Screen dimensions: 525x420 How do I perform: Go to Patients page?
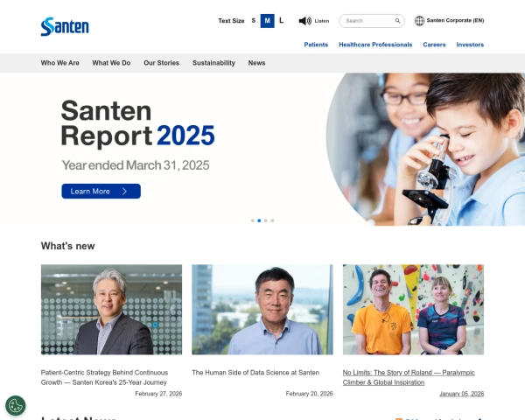point(316,45)
